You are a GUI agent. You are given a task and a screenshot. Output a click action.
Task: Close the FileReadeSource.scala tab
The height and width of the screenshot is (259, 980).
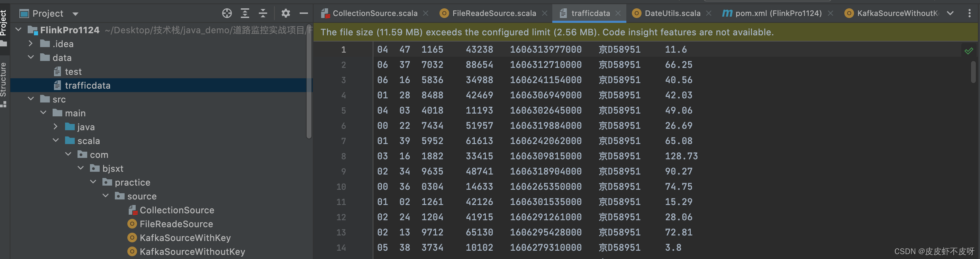click(545, 13)
